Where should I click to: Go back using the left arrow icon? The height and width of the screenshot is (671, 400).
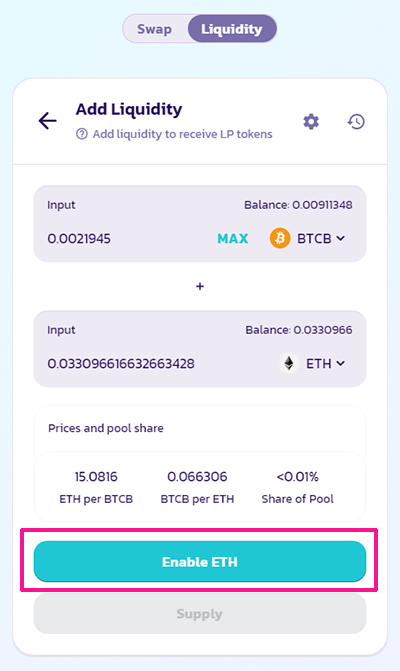(x=47, y=121)
